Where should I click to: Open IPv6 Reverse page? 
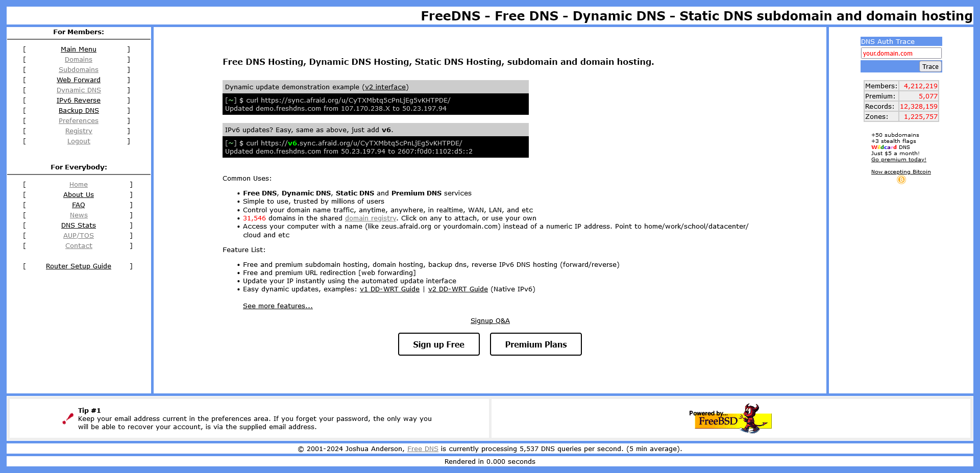[x=79, y=101]
